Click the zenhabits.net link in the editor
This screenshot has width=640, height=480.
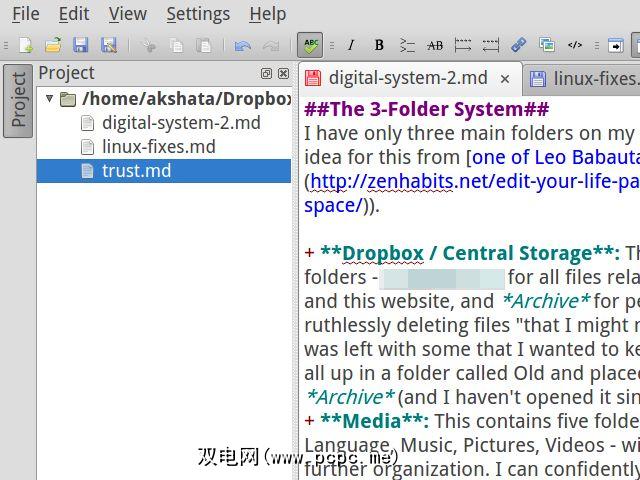click(x=475, y=182)
